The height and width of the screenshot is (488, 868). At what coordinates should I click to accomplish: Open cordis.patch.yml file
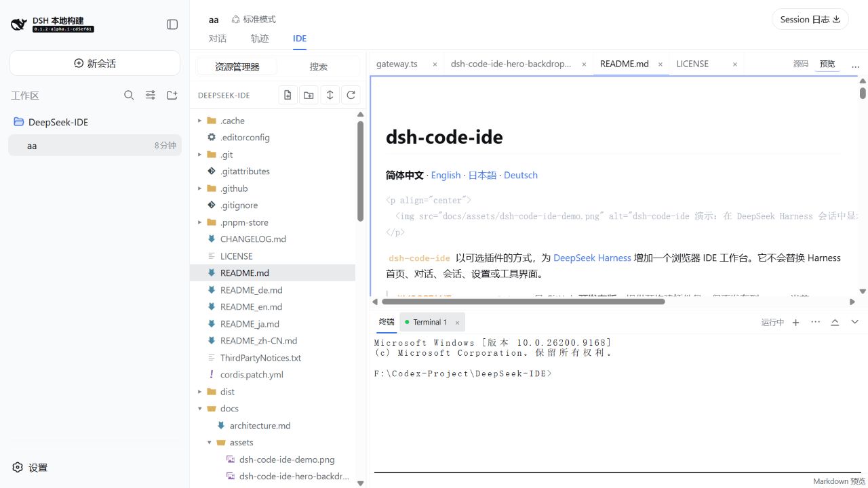click(x=273, y=375)
